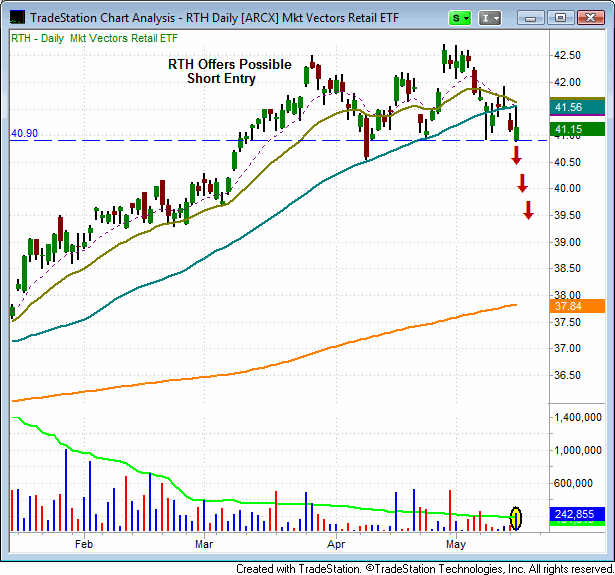Click the 'RTH - Daily Mkt Vectors Retail ETF' header
This screenshot has width=615, height=575.
pyautogui.click(x=94, y=38)
